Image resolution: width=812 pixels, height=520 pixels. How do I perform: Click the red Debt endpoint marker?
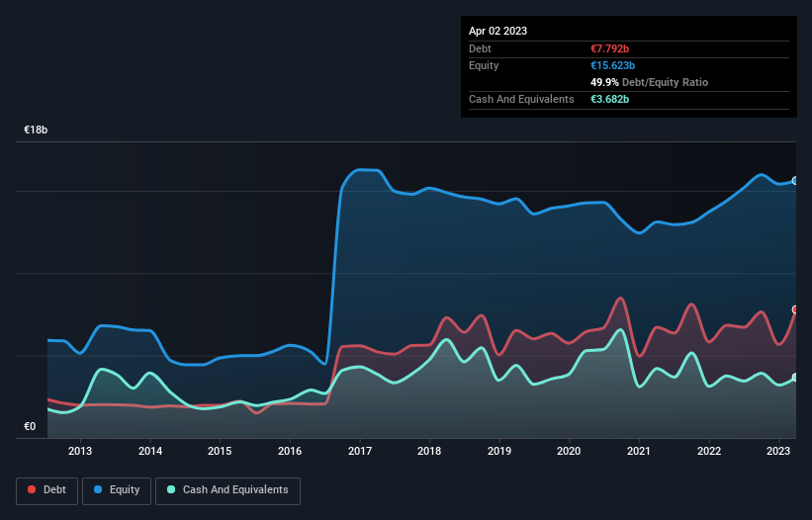pos(795,309)
